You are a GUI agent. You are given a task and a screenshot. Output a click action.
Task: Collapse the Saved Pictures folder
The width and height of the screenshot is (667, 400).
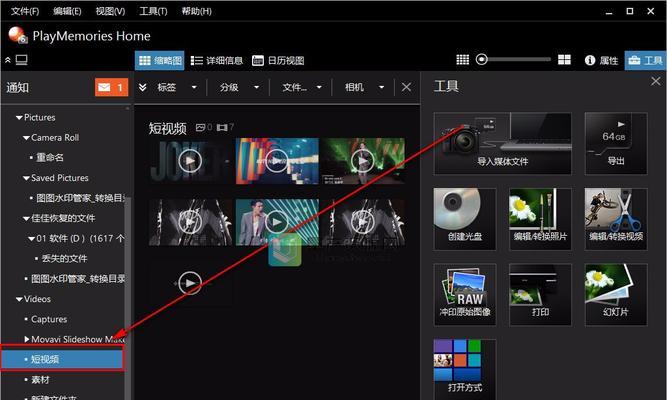(x=26, y=178)
